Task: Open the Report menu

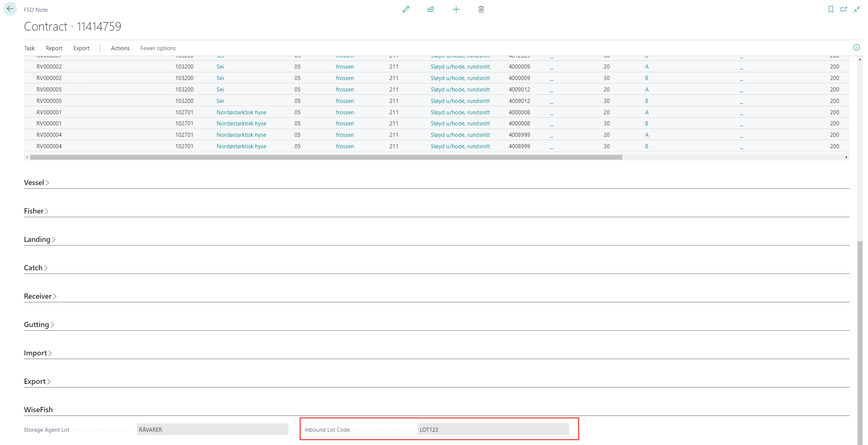Action: pyautogui.click(x=54, y=48)
